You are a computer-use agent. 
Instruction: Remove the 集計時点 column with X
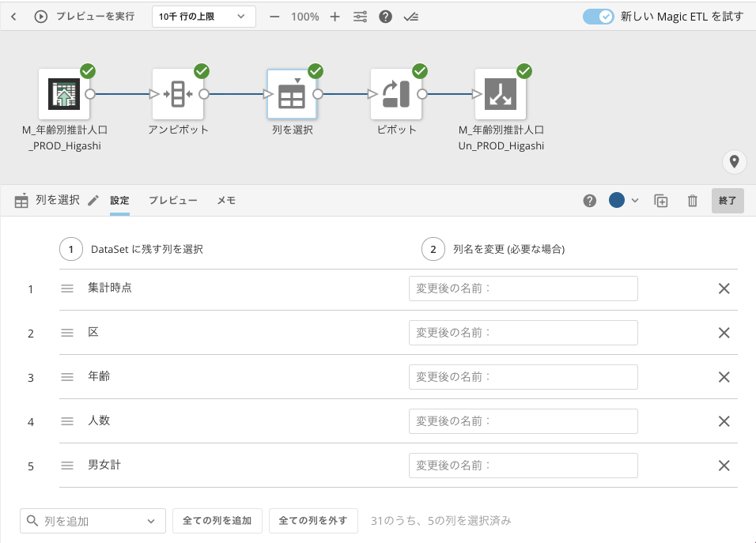pyautogui.click(x=724, y=288)
